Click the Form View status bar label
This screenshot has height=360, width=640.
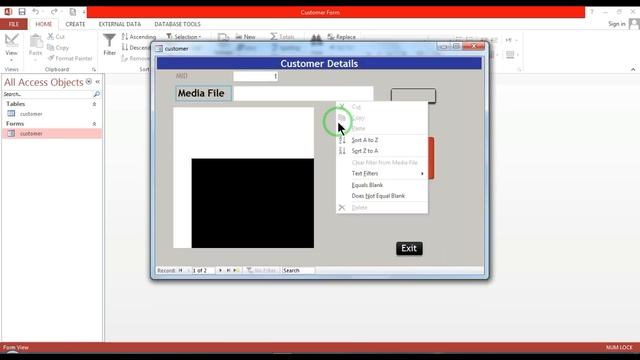tap(16, 348)
